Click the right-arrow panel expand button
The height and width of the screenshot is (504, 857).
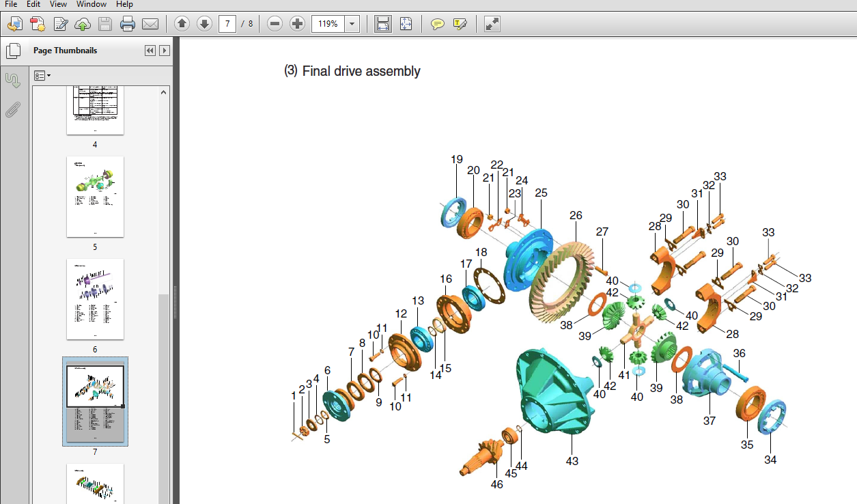click(x=165, y=51)
